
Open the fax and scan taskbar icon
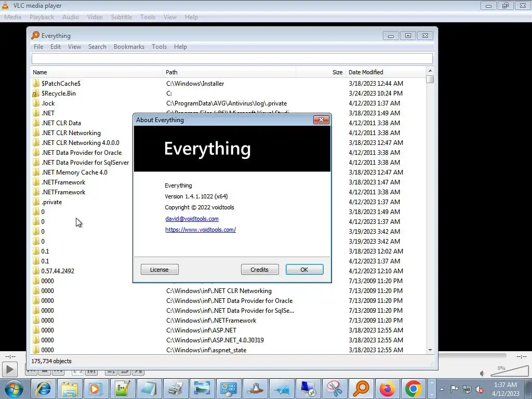(x=176, y=389)
